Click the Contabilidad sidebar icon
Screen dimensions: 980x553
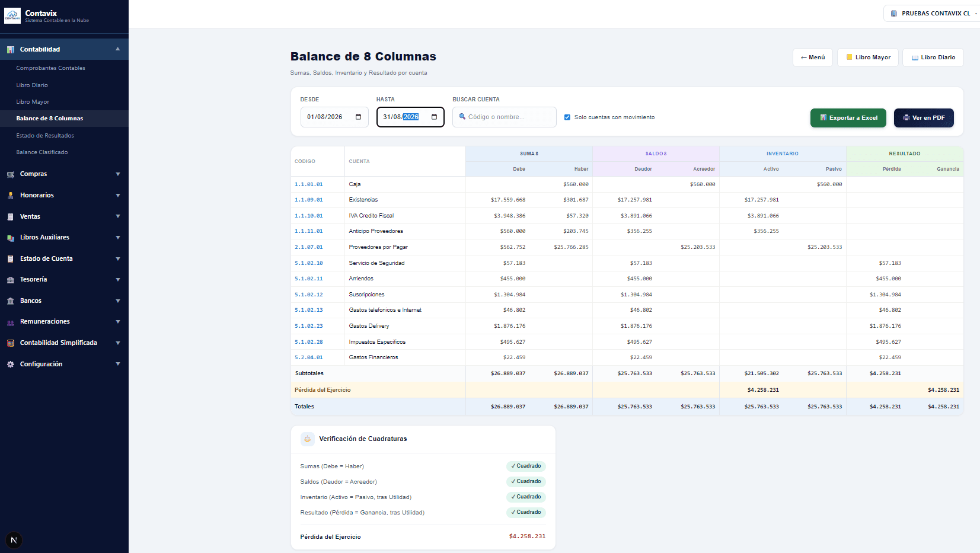tap(11, 50)
